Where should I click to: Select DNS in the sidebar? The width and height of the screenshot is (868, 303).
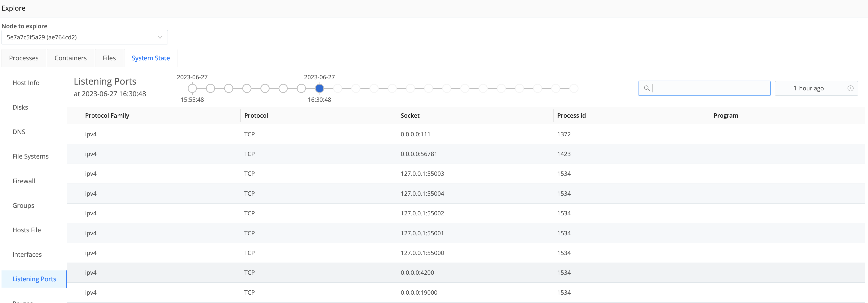point(18,132)
